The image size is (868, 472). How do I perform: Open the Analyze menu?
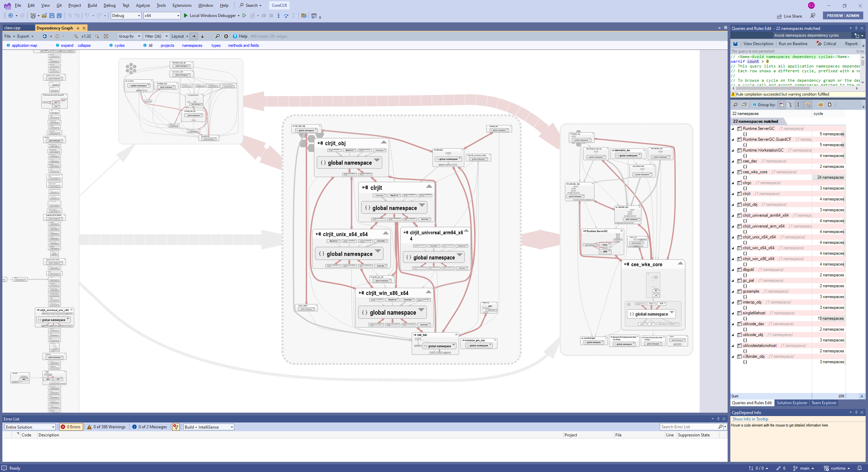point(143,5)
